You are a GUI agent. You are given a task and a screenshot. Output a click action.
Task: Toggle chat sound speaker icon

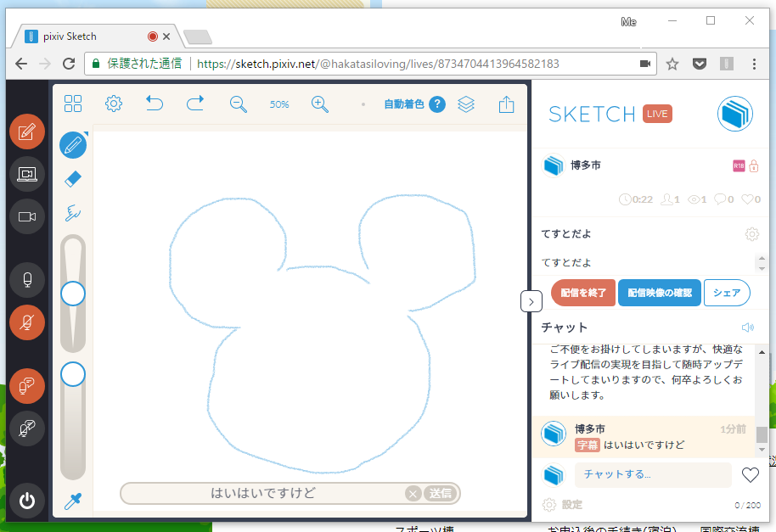click(x=748, y=328)
